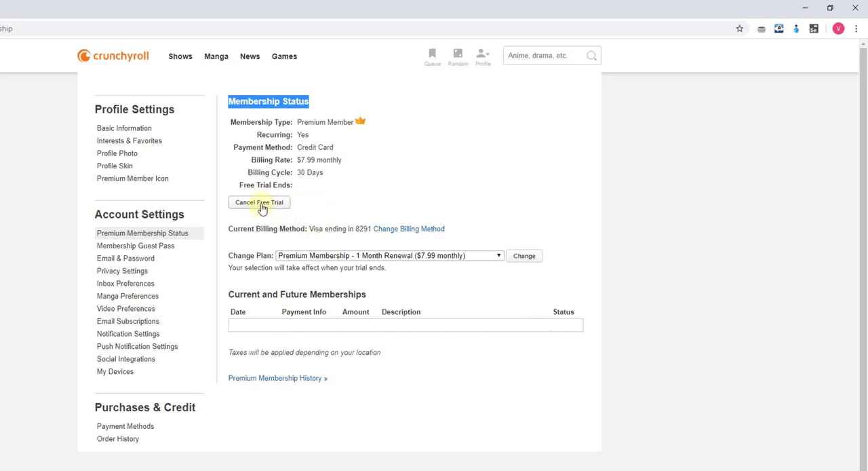
Task: Click the Change plan button
Action: [x=524, y=256]
